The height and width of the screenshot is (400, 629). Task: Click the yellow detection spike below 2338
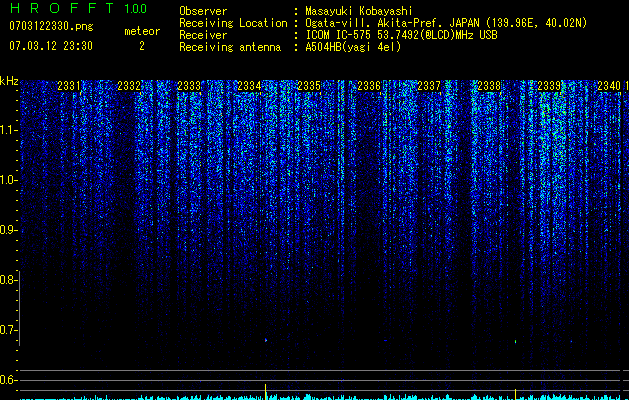coord(515,394)
